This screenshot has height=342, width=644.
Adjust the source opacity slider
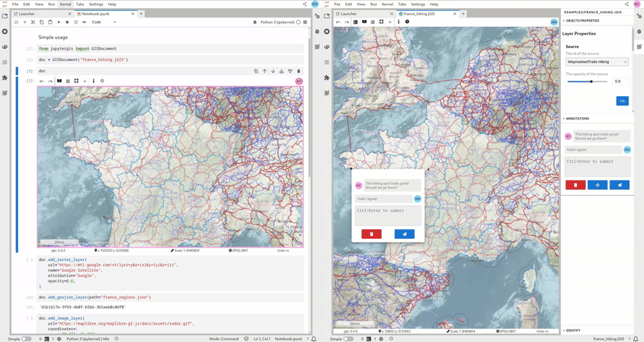(x=591, y=82)
